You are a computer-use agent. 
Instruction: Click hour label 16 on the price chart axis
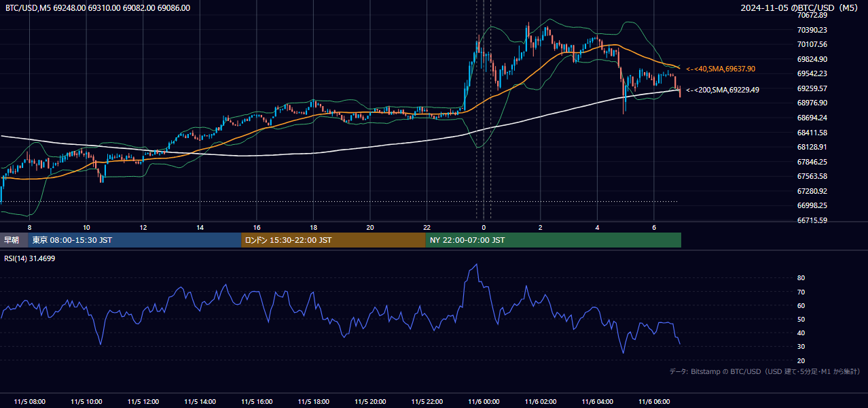click(x=257, y=227)
